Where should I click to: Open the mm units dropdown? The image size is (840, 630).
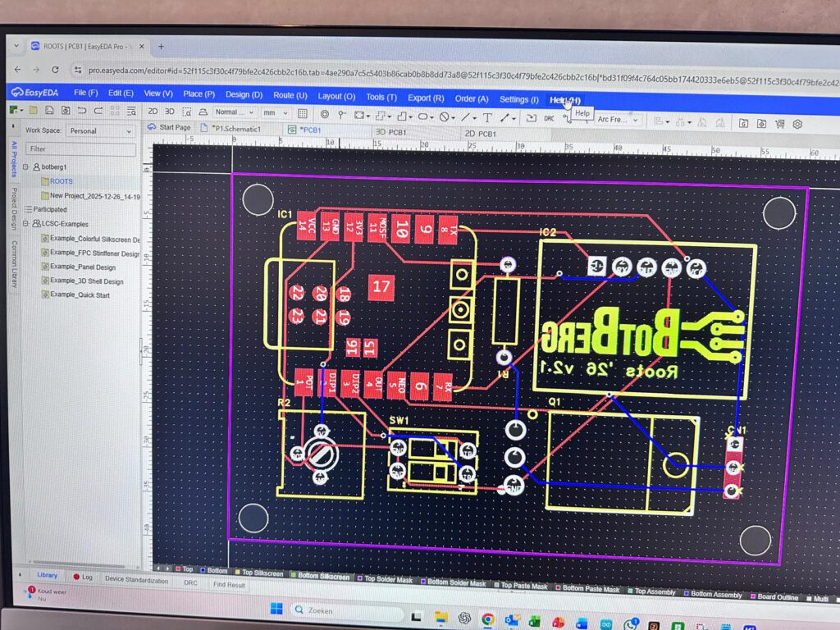[x=275, y=112]
